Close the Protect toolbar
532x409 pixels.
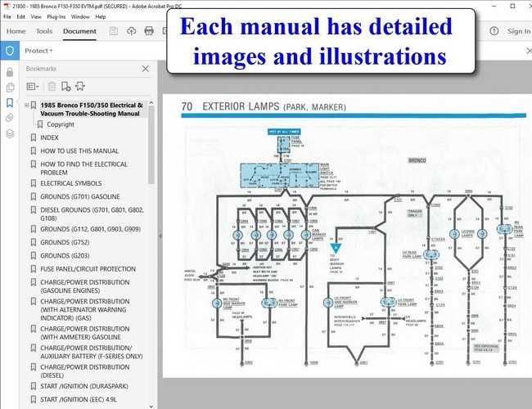point(529,51)
